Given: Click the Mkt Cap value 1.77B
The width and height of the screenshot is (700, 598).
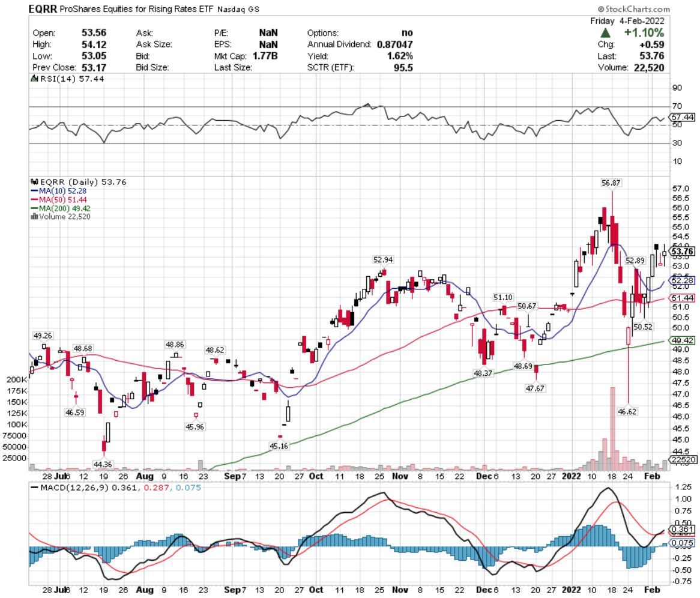Looking at the screenshot, I should click(265, 56).
